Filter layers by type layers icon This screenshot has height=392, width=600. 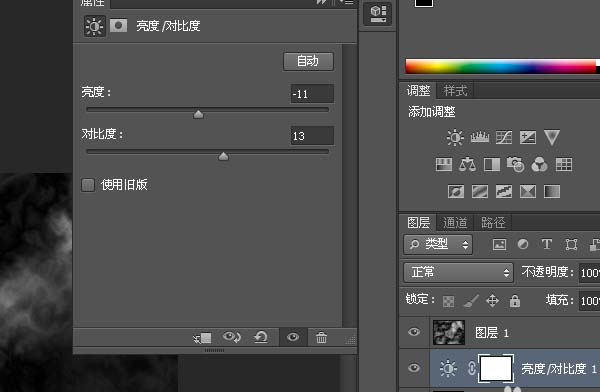click(x=546, y=244)
